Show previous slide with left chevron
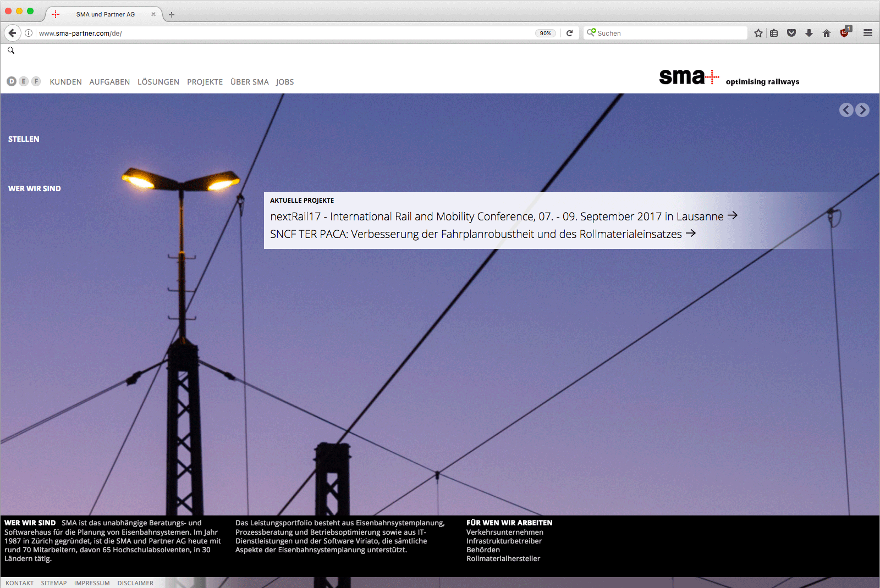880x588 pixels. coord(846,110)
